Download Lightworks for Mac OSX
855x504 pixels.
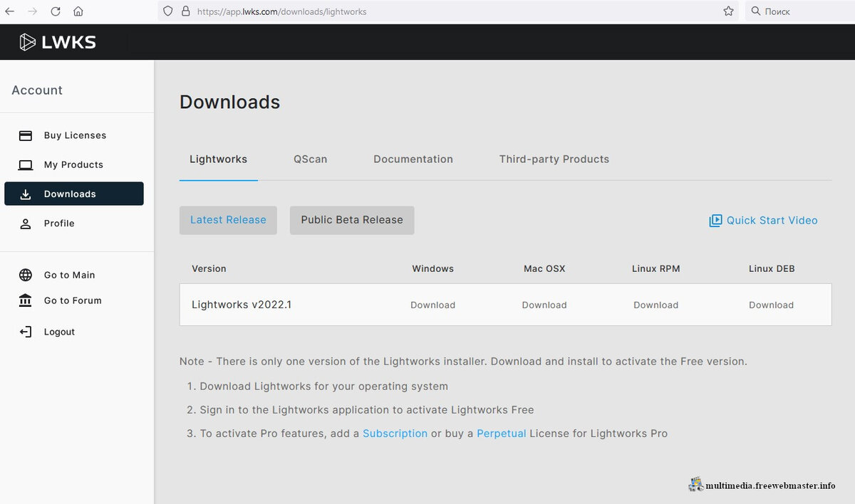(544, 305)
